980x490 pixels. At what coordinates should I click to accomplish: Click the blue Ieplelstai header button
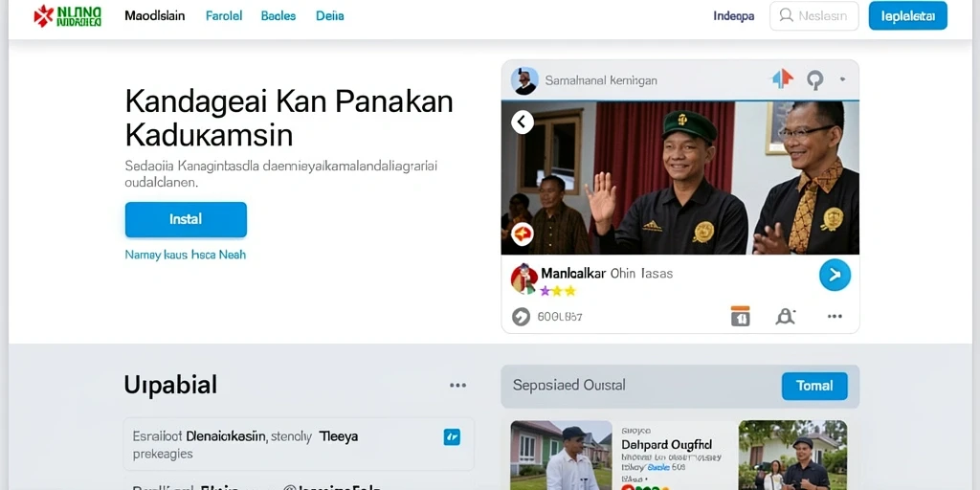[x=907, y=15]
